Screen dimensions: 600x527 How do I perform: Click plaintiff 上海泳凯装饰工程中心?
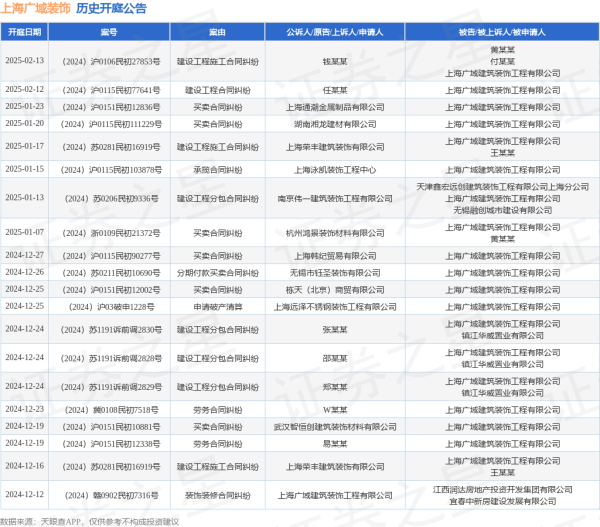coord(335,170)
